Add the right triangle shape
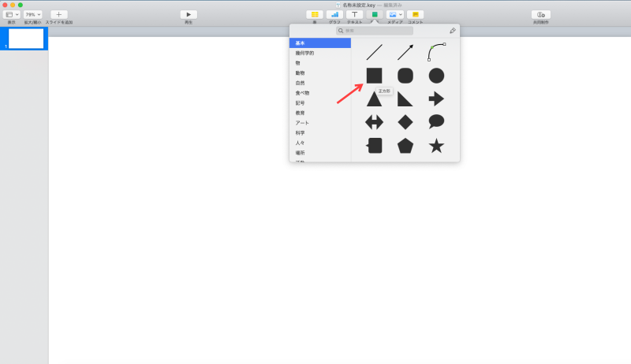This screenshot has height=364, width=631. 405,99
